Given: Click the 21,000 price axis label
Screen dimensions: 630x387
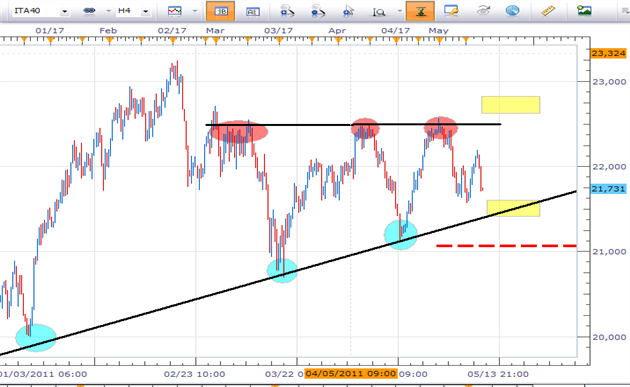Looking at the screenshot, I should (x=609, y=252).
